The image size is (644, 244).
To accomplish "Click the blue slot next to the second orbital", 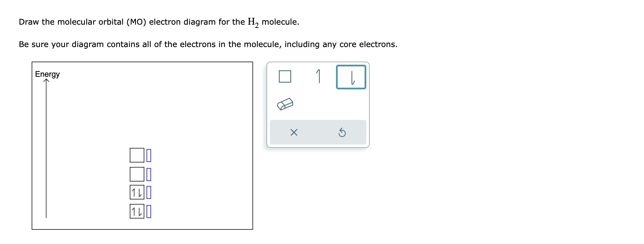I will tap(148, 174).
